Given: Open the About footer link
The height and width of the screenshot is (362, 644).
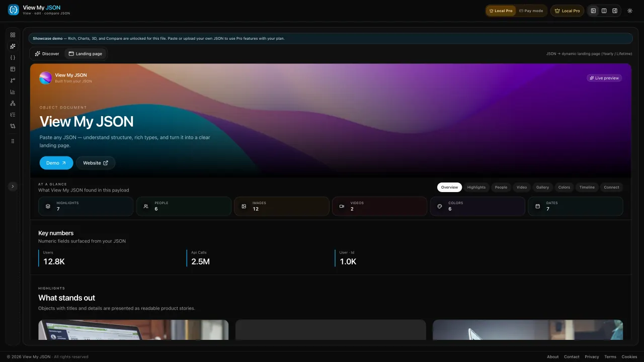Looking at the screenshot, I should coord(553,357).
